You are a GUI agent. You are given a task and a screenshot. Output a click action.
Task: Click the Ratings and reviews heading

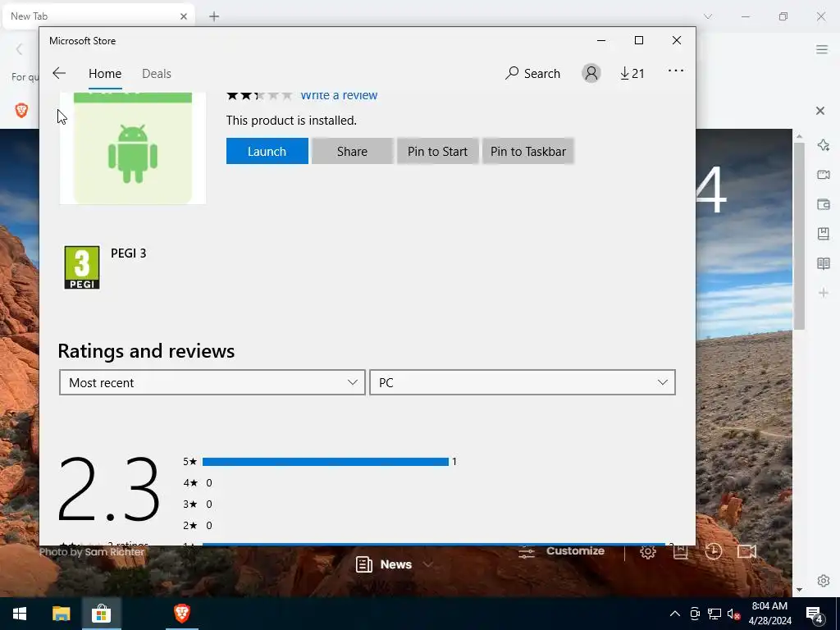146,351
